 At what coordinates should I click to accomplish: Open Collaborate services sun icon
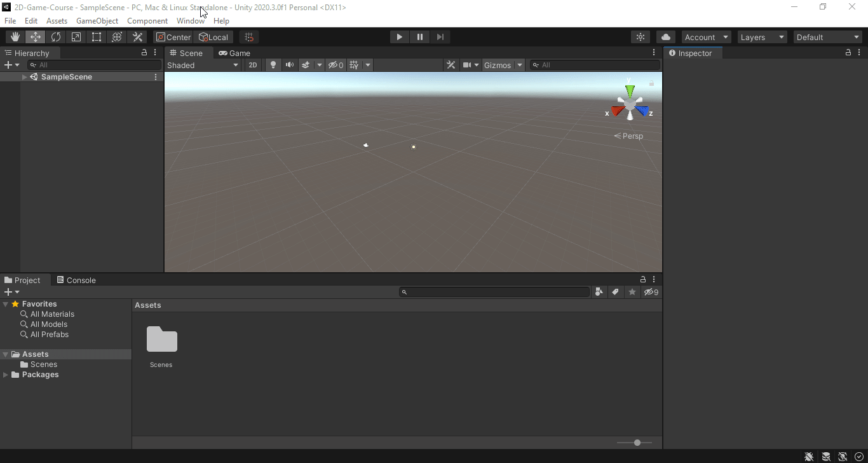(x=641, y=37)
